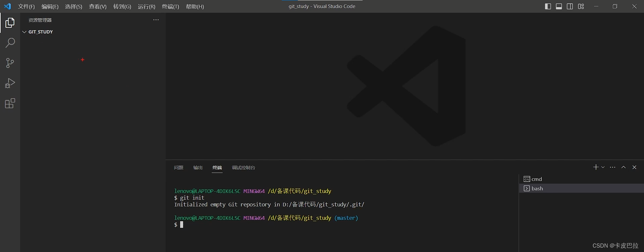Toggle bottom panel layout icon

[559, 6]
